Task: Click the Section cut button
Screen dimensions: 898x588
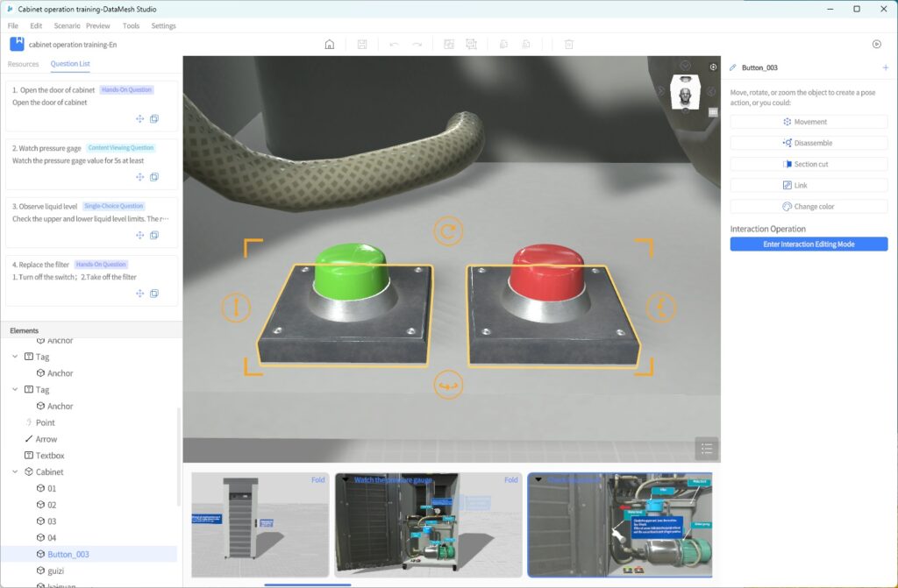Action: [809, 164]
